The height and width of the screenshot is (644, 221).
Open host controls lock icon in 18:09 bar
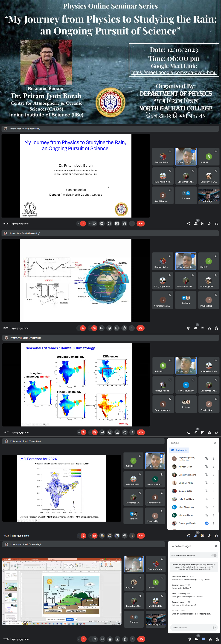pos(216,328)
